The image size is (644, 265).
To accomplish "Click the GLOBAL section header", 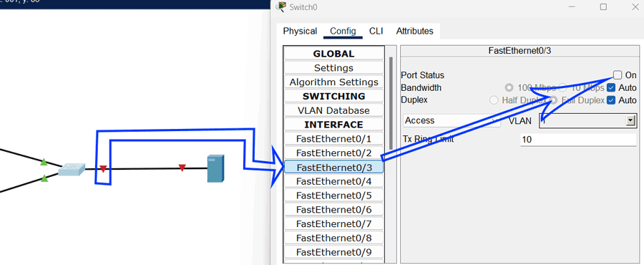I will (x=333, y=54).
